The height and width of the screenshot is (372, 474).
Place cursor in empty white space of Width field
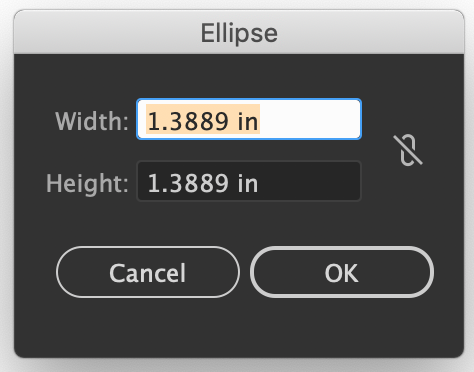coord(310,119)
